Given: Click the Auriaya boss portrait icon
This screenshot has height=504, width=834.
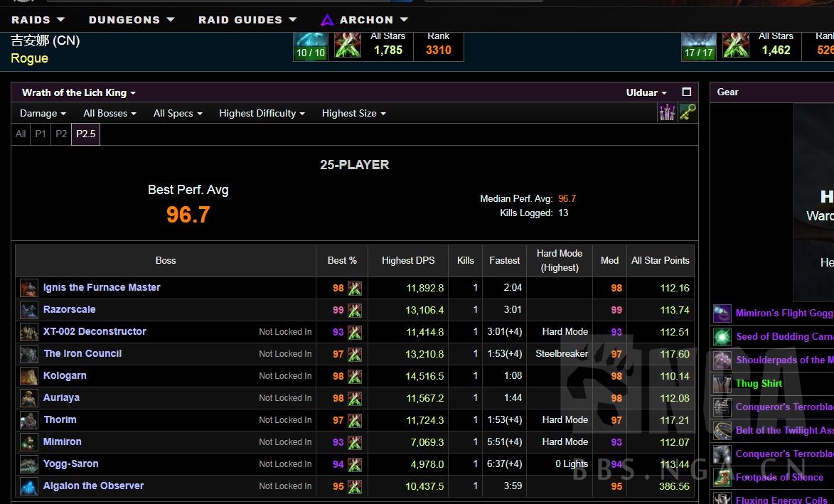Looking at the screenshot, I should (28, 398).
